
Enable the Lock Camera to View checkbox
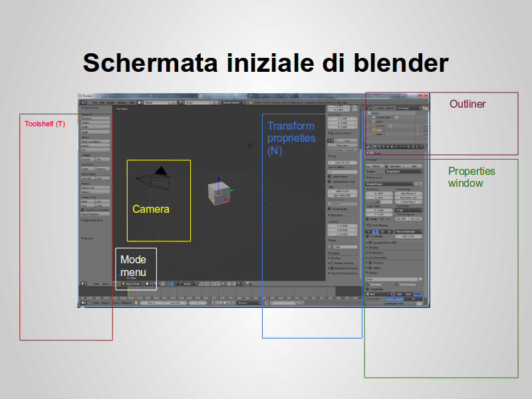(x=329, y=182)
